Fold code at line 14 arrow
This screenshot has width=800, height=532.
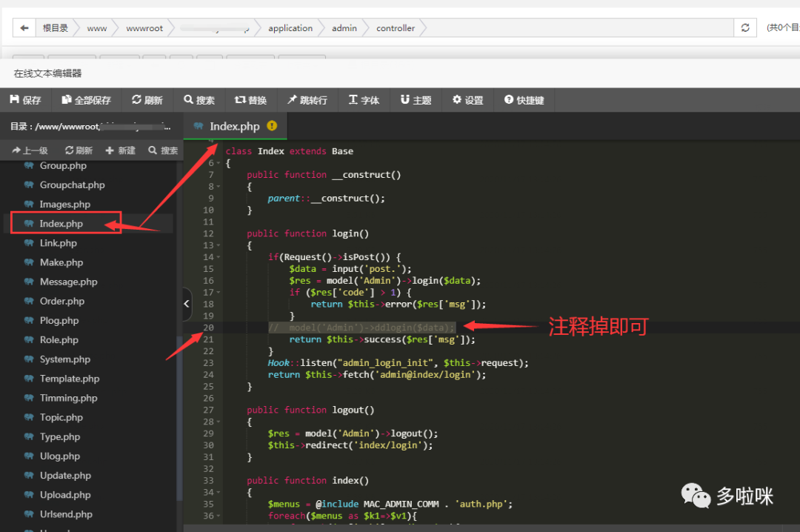[219, 257]
